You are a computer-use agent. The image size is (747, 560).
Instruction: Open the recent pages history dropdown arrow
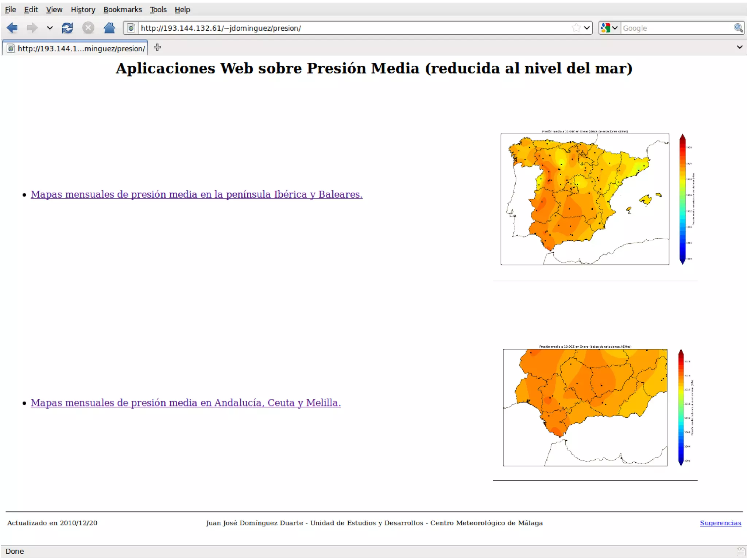tap(50, 28)
